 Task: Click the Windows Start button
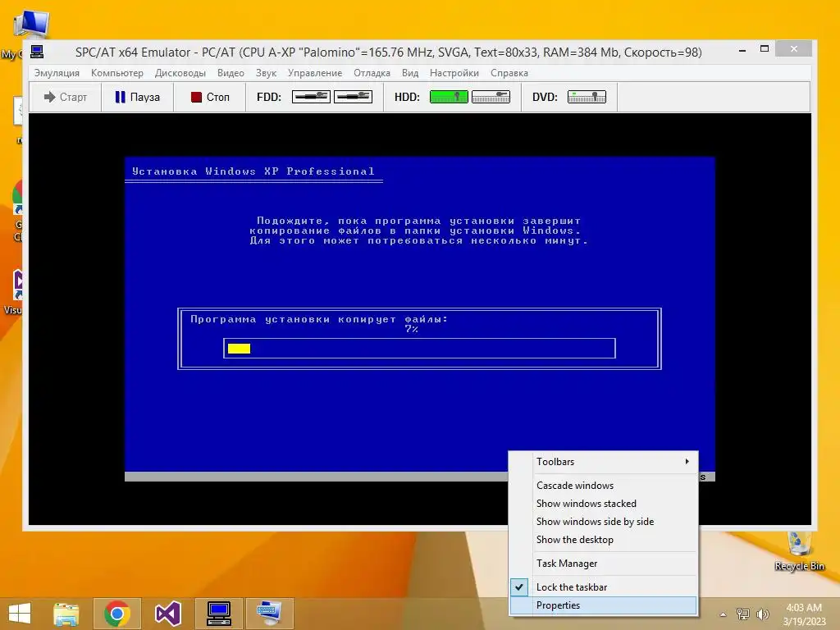click(20, 614)
